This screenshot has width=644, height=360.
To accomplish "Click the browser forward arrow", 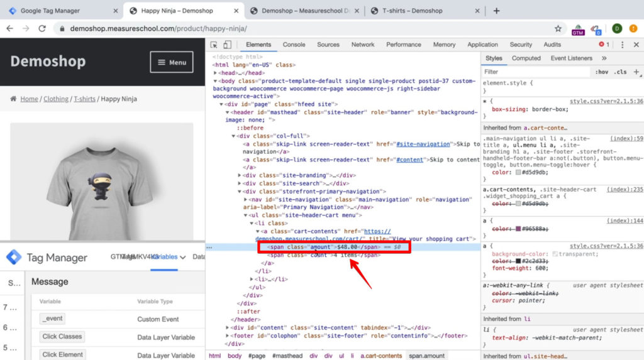I will [26, 28].
